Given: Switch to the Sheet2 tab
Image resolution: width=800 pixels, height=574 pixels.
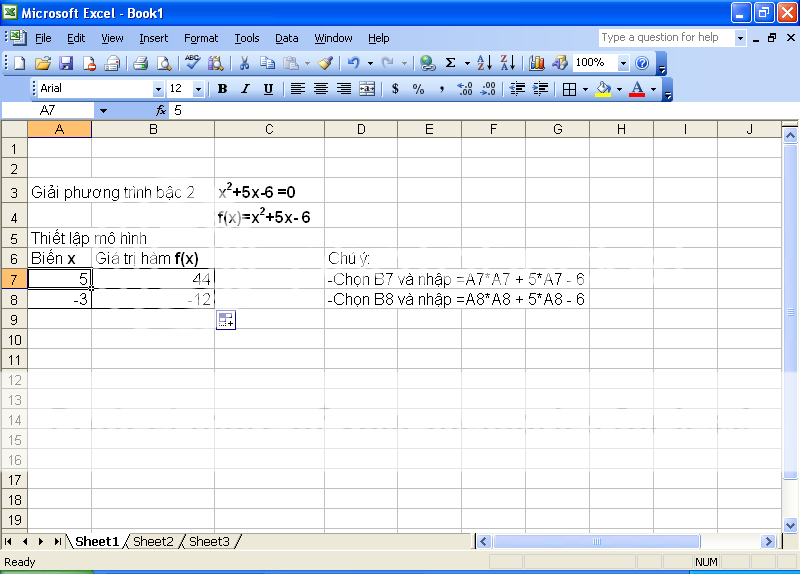Looking at the screenshot, I should 153,542.
